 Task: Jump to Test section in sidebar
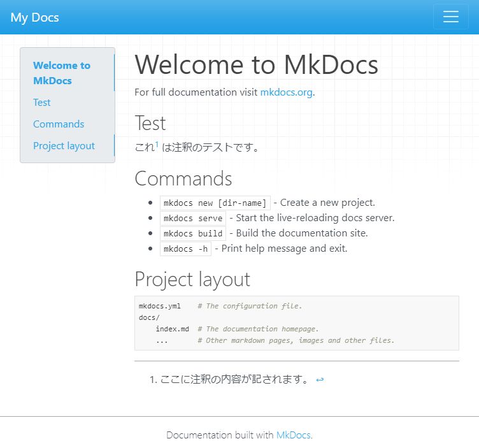[x=42, y=103]
